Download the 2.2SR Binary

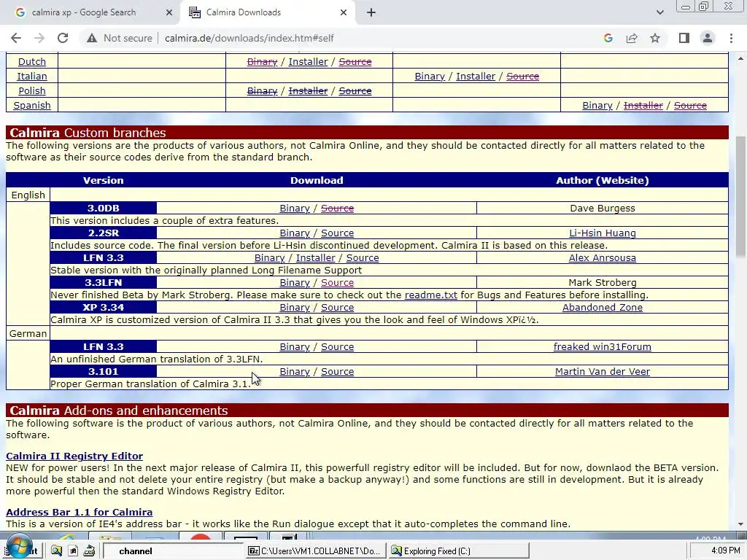click(x=295, y=233)
